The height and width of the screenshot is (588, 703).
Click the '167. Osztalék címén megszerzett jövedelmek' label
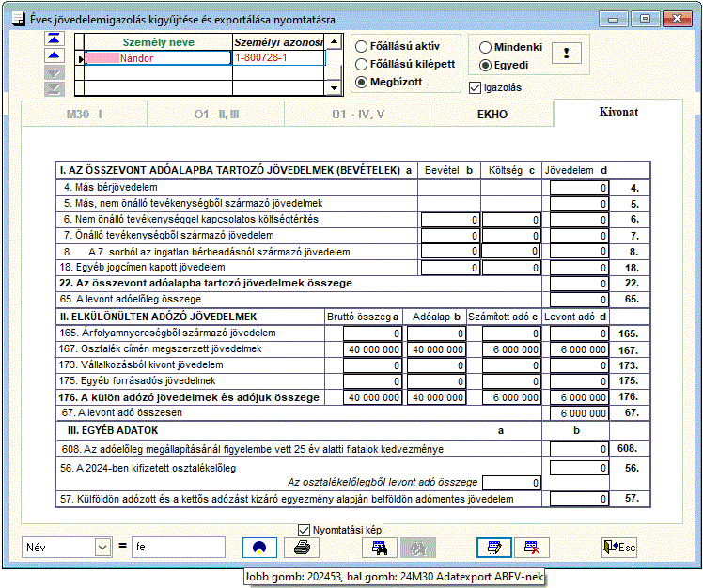[x=160, y=348]
